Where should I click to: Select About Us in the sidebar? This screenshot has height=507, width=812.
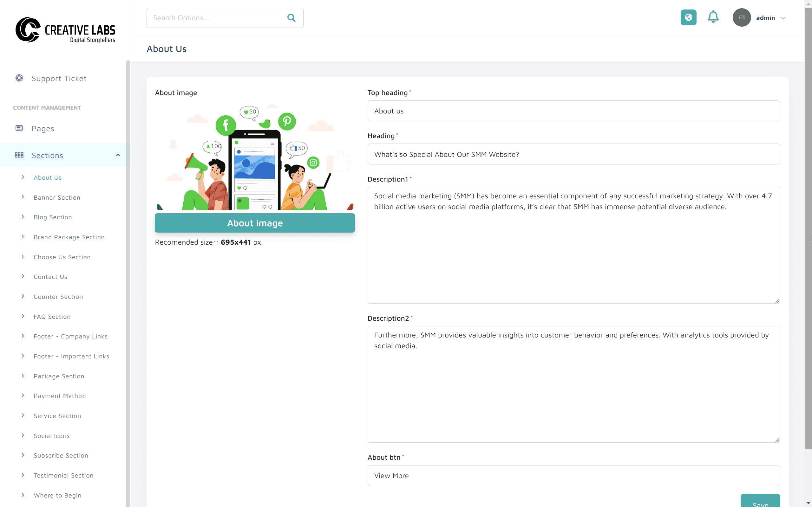point(48,177)
